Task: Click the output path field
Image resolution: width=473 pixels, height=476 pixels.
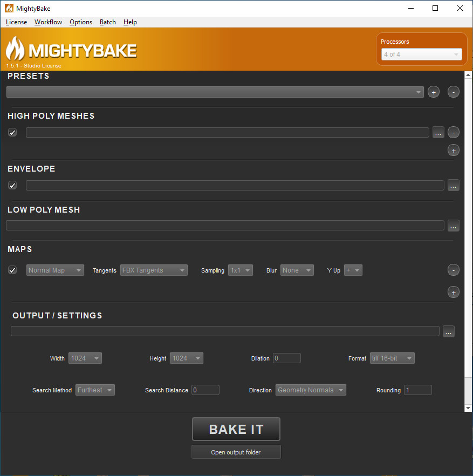Action: point(225,331)
